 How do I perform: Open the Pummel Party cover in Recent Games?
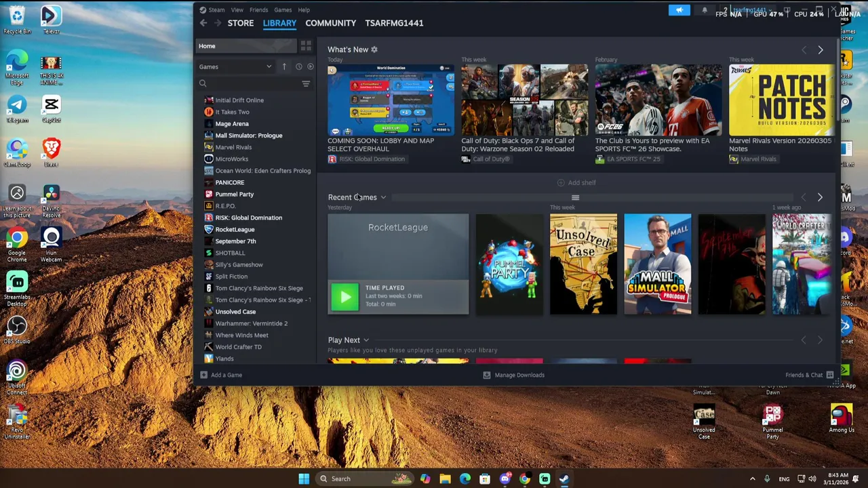click(509, 264)
